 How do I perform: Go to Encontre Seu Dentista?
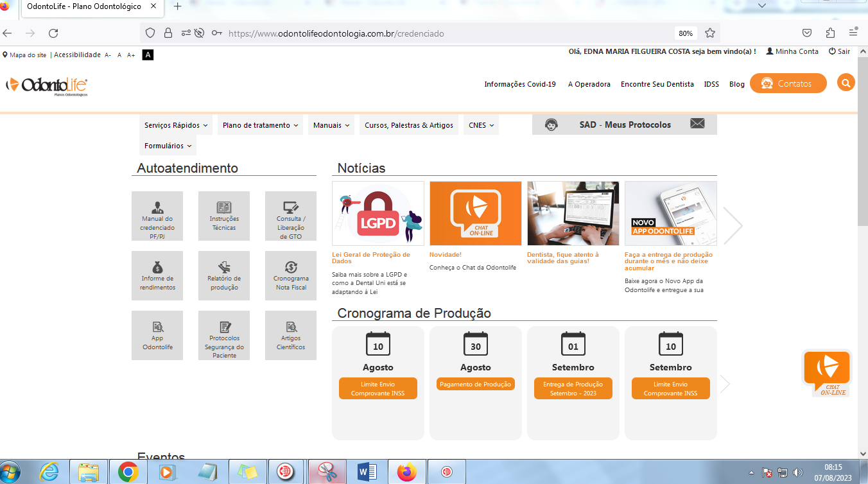coord(657,84)
